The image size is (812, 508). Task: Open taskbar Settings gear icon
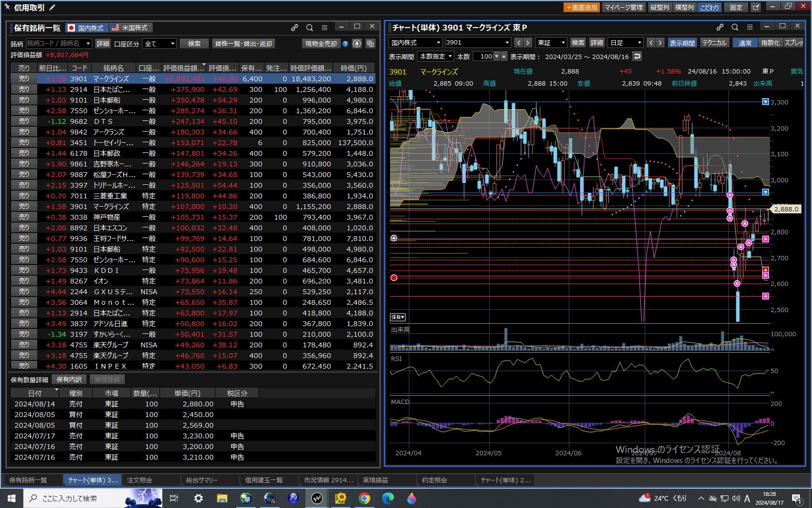(198, 498)
